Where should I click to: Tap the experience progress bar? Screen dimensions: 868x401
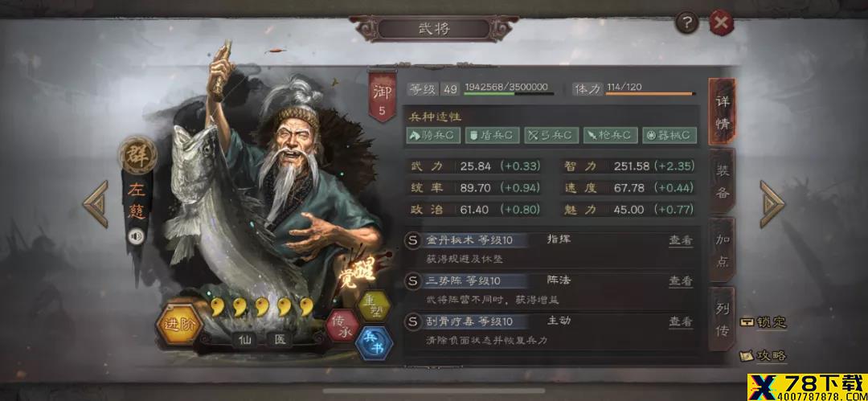tap(509, 93)
